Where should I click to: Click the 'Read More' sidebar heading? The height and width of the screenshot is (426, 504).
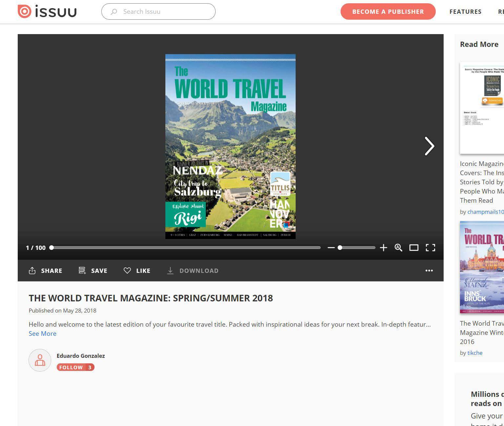click(x=479, y=44)
